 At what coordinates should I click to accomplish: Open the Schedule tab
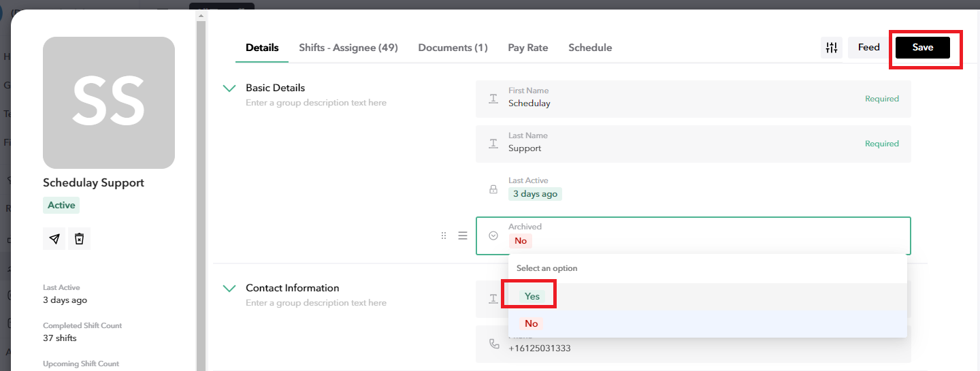[590, 48]
